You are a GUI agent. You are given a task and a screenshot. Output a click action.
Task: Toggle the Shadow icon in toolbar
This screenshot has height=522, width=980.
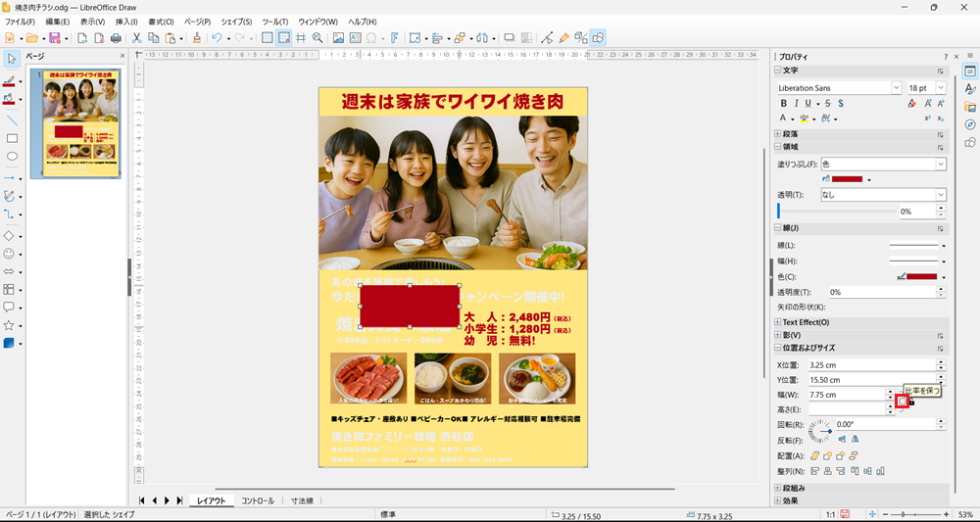tap(510, 37)
